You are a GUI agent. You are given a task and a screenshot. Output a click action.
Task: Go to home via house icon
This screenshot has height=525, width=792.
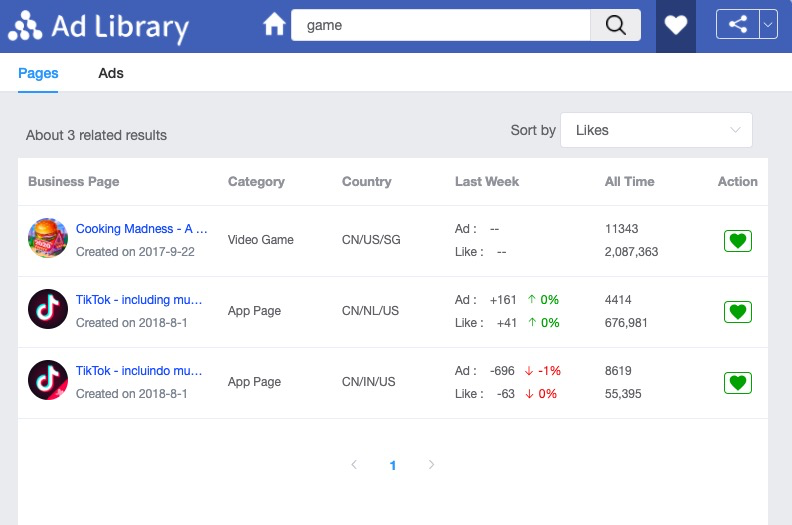[x=274, y=24]
